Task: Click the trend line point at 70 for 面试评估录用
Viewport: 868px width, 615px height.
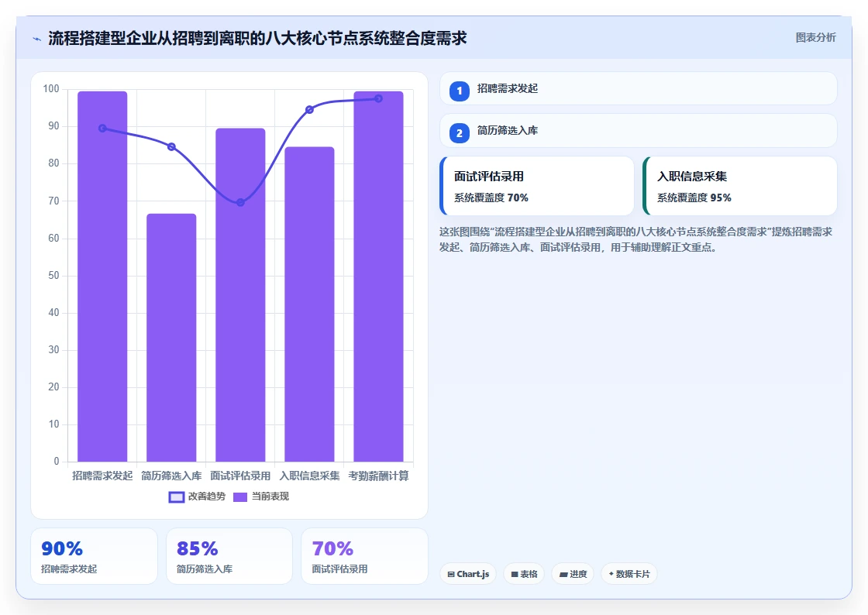Action: 240,202
